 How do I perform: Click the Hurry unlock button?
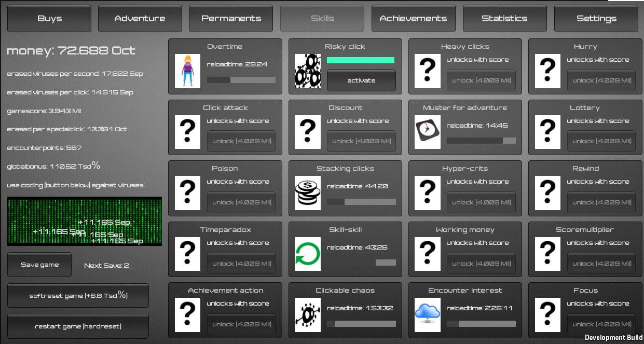click(601, 80)
